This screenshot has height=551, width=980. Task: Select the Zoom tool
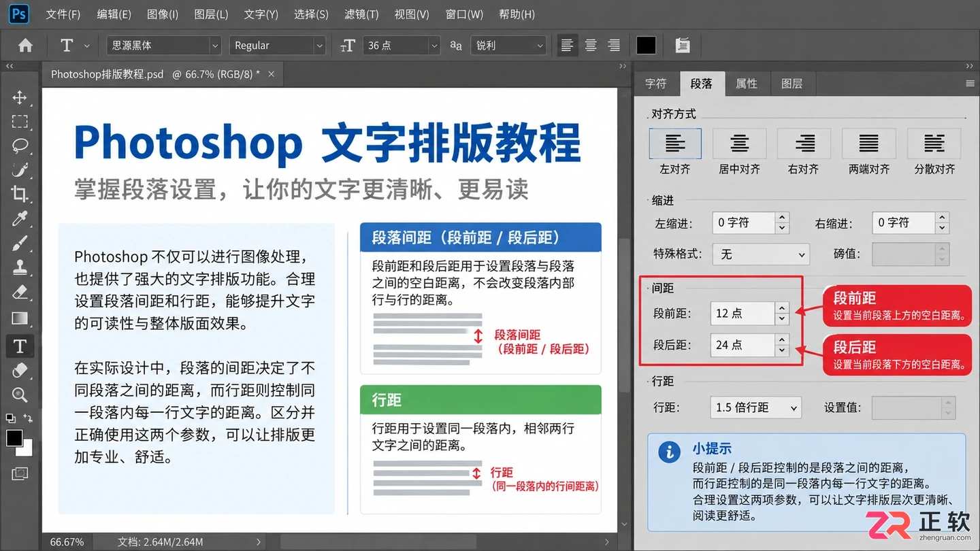(20, 395)
